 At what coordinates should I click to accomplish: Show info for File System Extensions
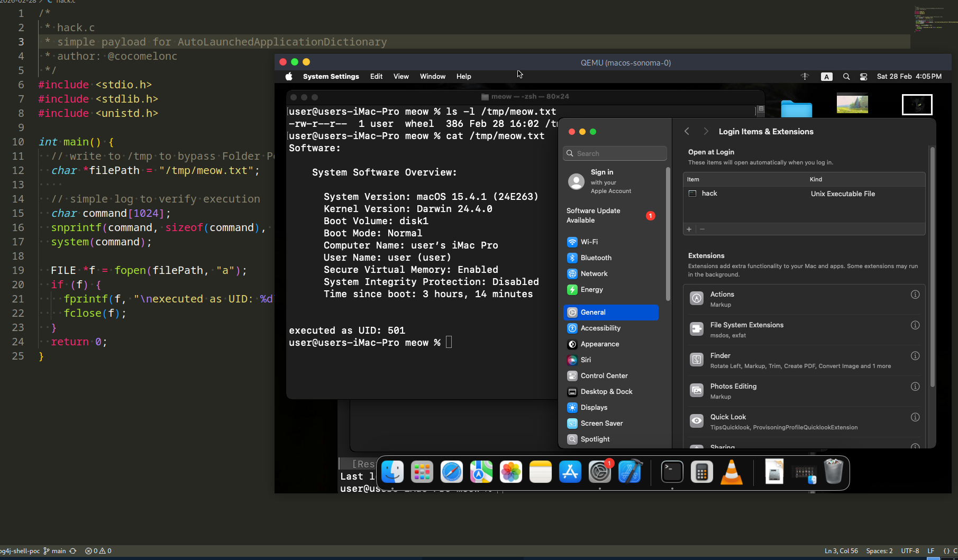(915, 325)
